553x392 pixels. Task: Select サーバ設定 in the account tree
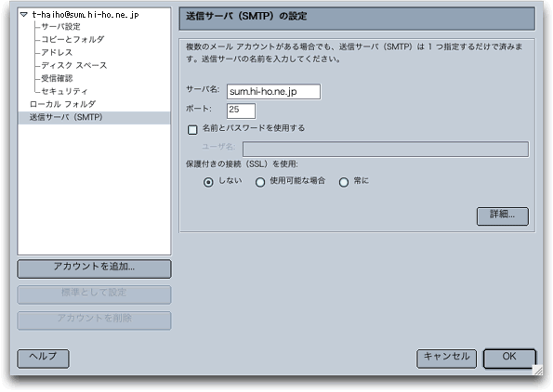coord(60,26)
